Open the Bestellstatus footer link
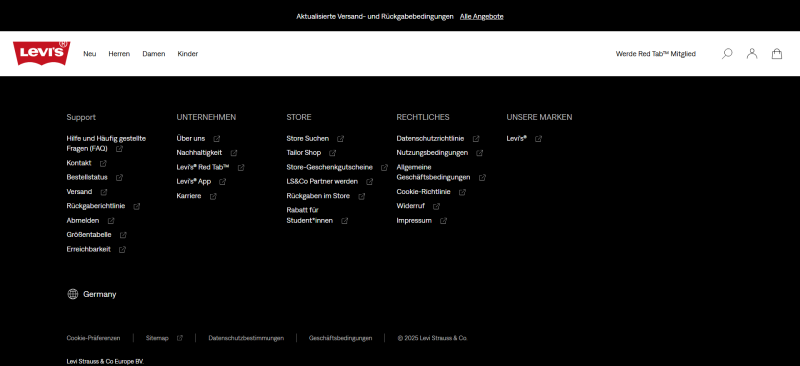Image resolution: width=800 pixels, height=366 pixels. 87,177
